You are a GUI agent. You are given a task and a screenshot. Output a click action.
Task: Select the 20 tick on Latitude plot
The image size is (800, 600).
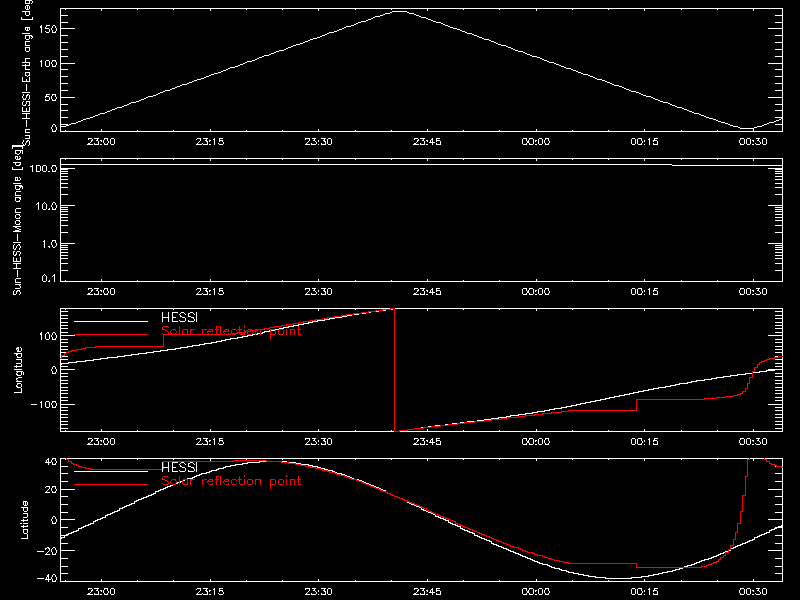pos(51,490)
